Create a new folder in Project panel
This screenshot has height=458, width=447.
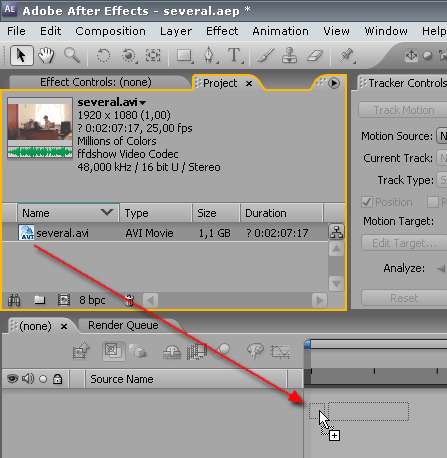[40, 300]
